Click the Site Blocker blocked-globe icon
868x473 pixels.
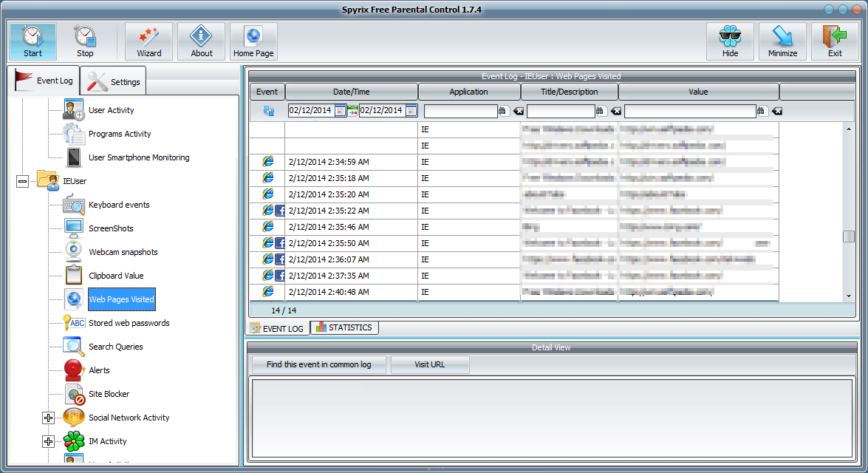click(x=74, y=395)
